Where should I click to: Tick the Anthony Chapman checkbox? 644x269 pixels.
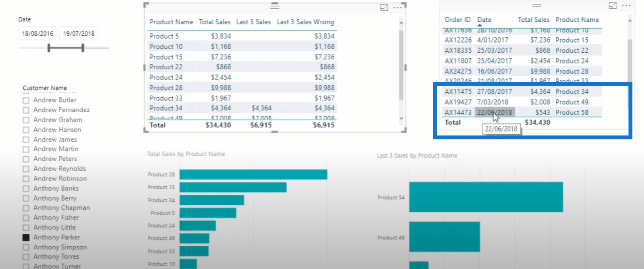click(26, 208)
